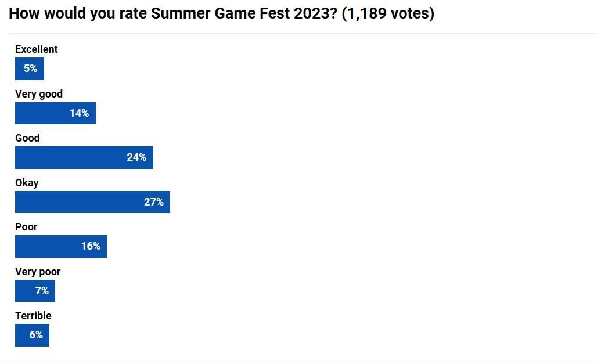Click the 14% percentage text
The image size is (601, 364).
point(80,113)
